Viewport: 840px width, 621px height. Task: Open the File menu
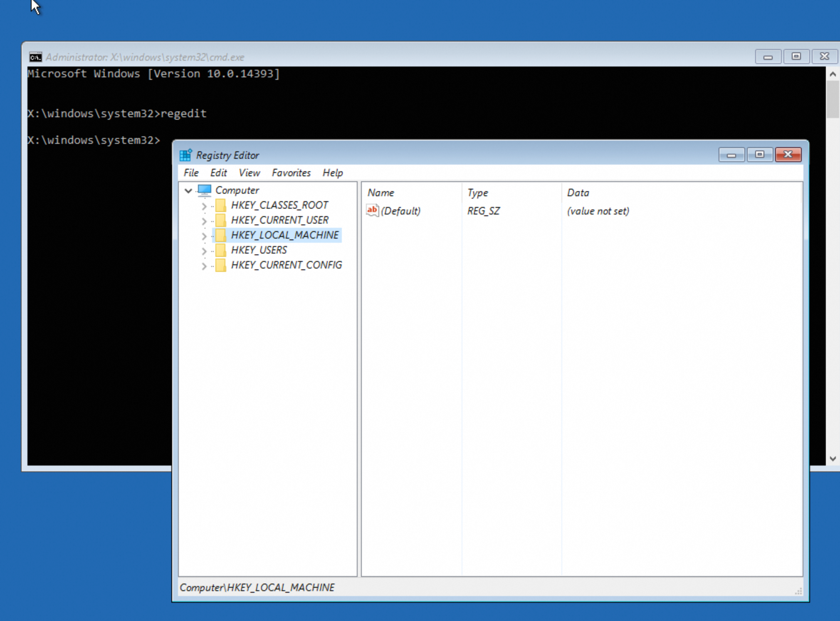pos(191,173)
